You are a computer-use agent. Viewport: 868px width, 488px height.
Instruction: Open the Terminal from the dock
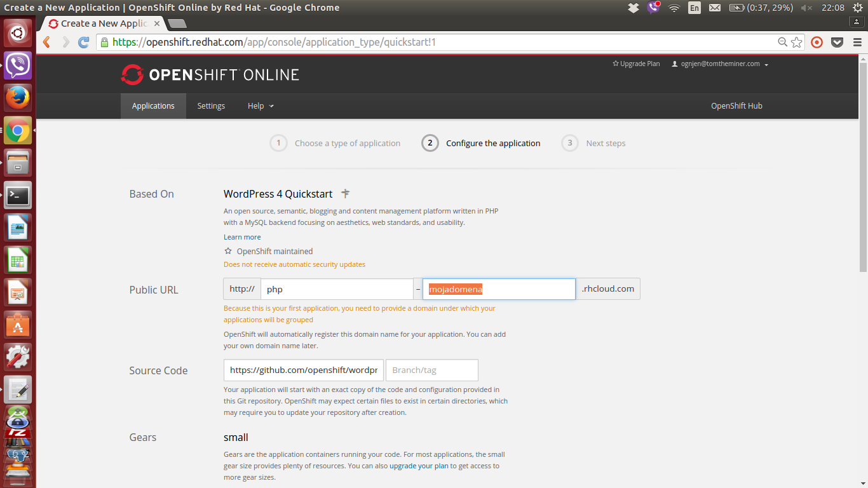(x=18, y=195)
